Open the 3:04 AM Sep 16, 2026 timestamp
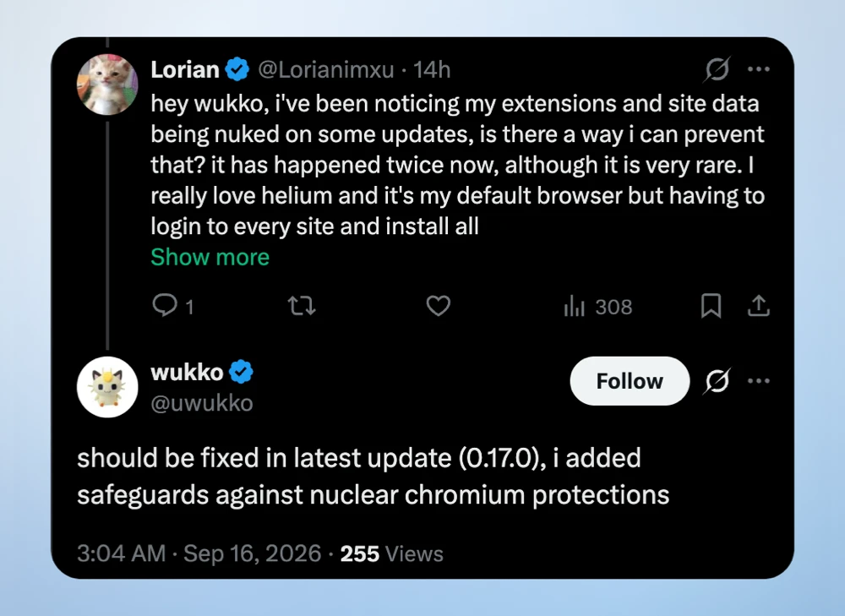845x616 pixels. [199, 553]
